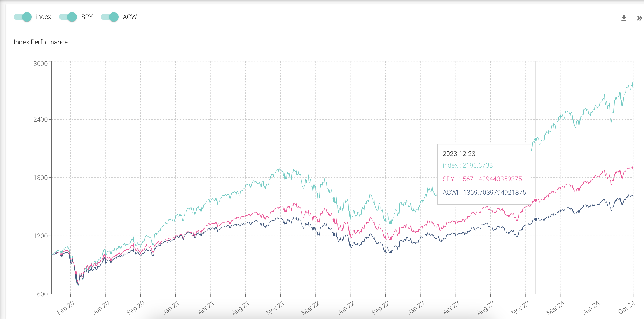The width and height of the screenshot is (644, 319).
Task: Click the double chevron expand icon
Action: 639,18
